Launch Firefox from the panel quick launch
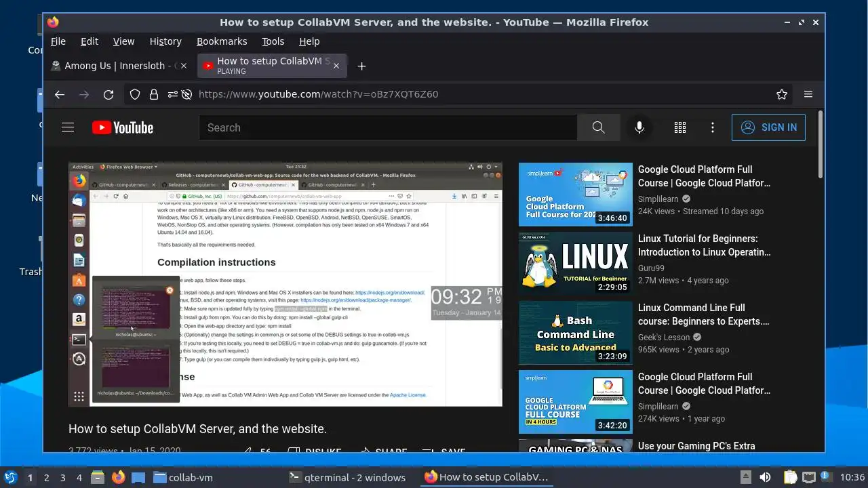Viewport: 868px width, 488px height. (119, 477)
